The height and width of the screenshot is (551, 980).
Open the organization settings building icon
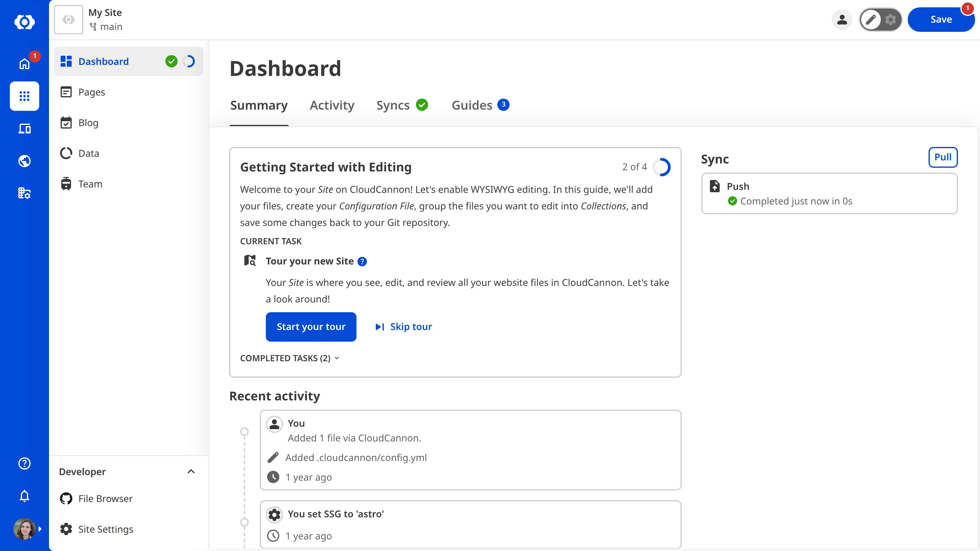24,193
